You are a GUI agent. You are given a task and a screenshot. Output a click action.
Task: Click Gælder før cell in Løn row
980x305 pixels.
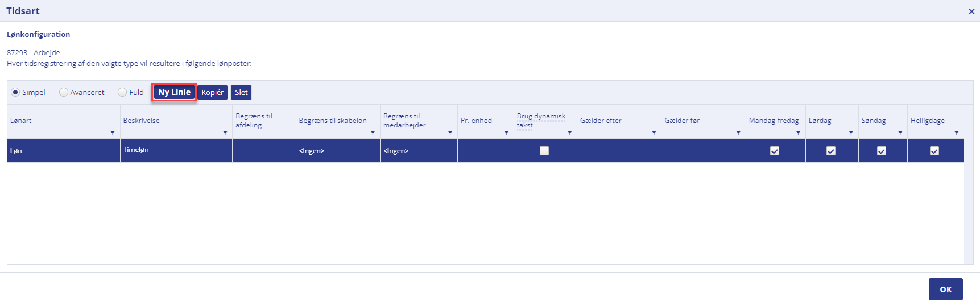pos(704,151)
